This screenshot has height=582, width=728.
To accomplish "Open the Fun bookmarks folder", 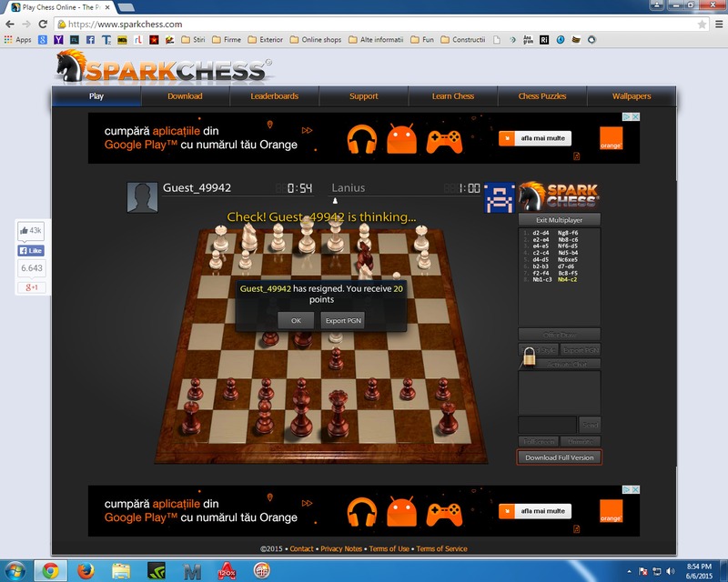I will [x=422, y=40].
